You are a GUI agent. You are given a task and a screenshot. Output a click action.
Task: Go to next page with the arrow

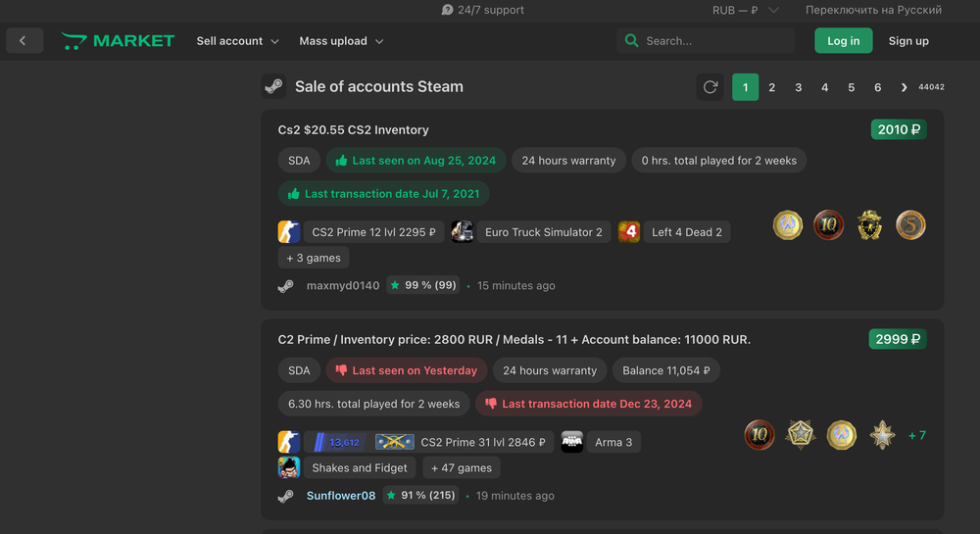tap(904, 87)
